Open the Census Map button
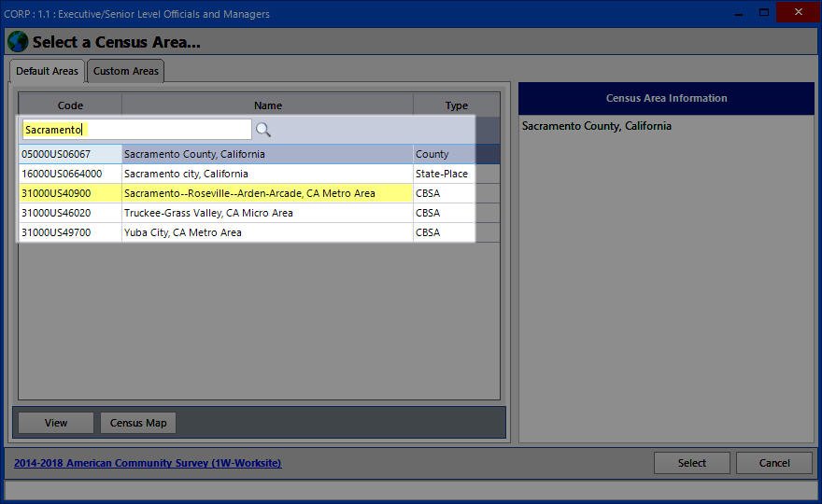822x504 pixels. pos(138,423)
